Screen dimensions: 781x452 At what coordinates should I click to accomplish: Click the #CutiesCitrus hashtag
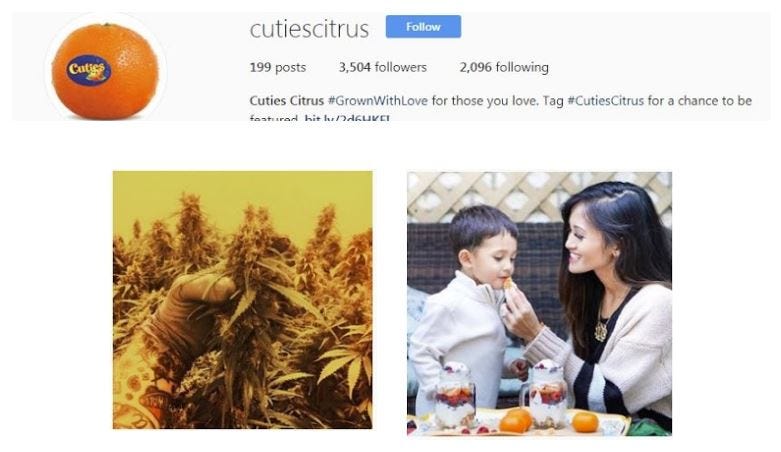coord(606,101)
